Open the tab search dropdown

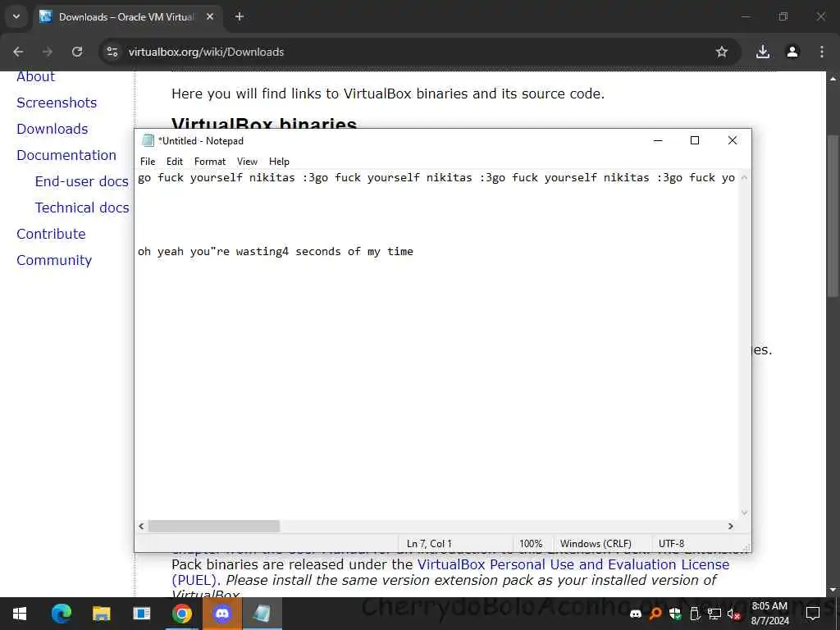click(16, 16)
